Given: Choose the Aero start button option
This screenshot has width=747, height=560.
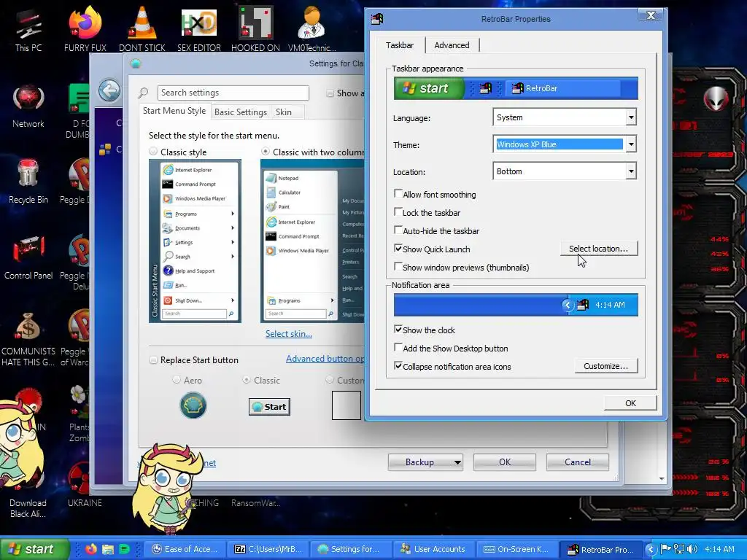Looking at the screenshot, I should tap(177, 379).
